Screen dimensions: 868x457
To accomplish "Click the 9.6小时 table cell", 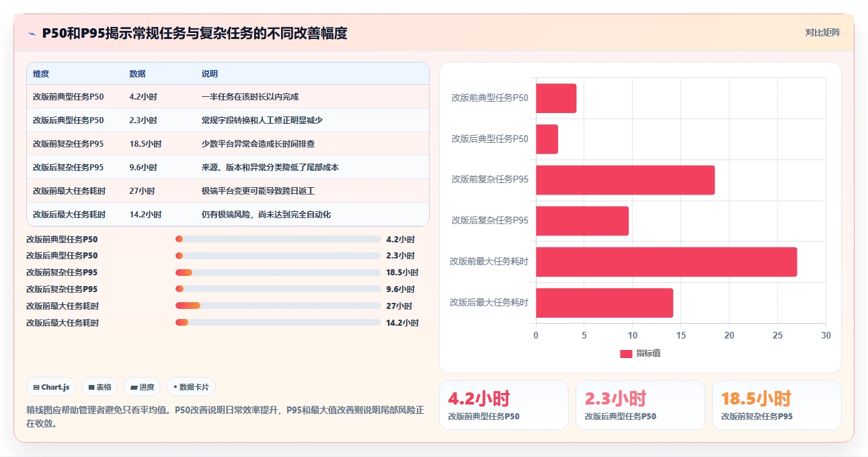I will point(143,168).
